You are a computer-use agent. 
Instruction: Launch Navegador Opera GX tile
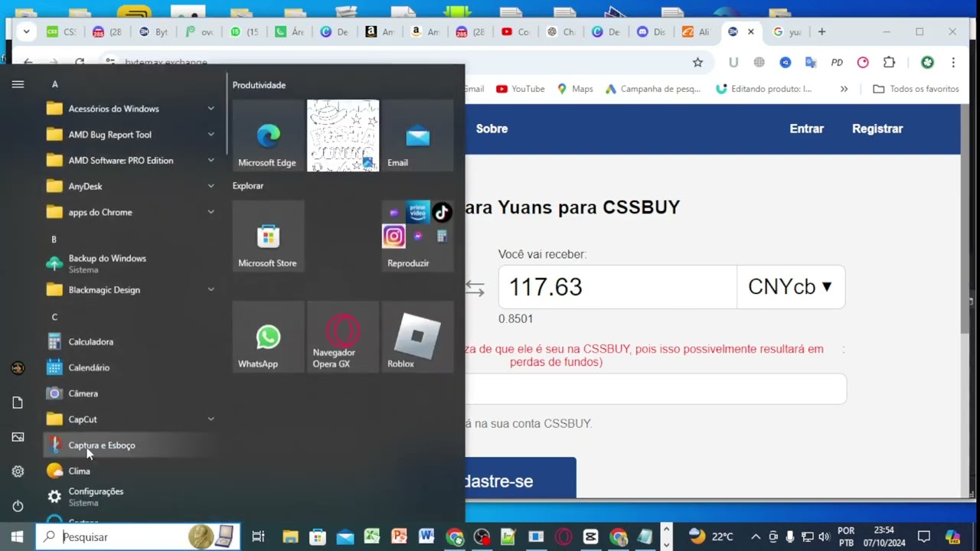[x=342, y=337]
